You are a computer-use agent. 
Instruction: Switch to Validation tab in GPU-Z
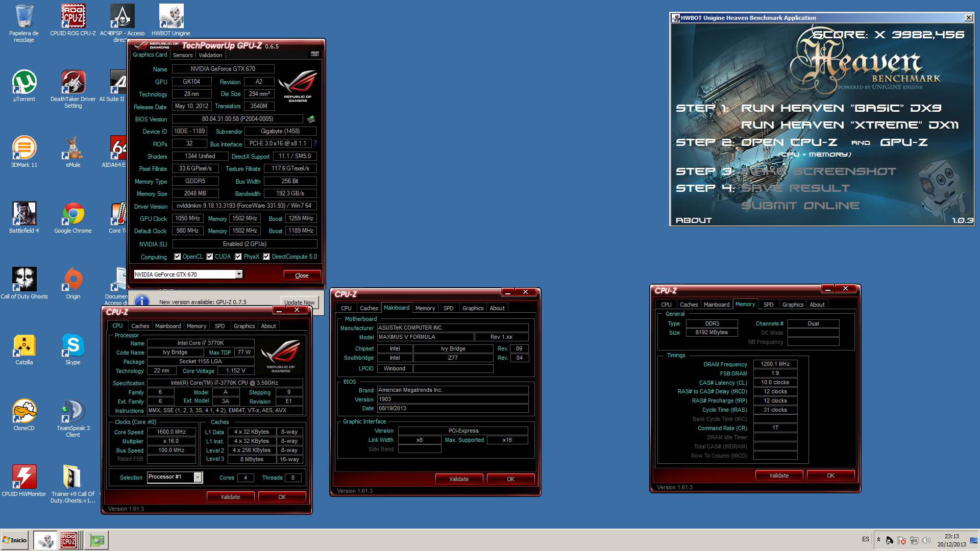point(210,55)
